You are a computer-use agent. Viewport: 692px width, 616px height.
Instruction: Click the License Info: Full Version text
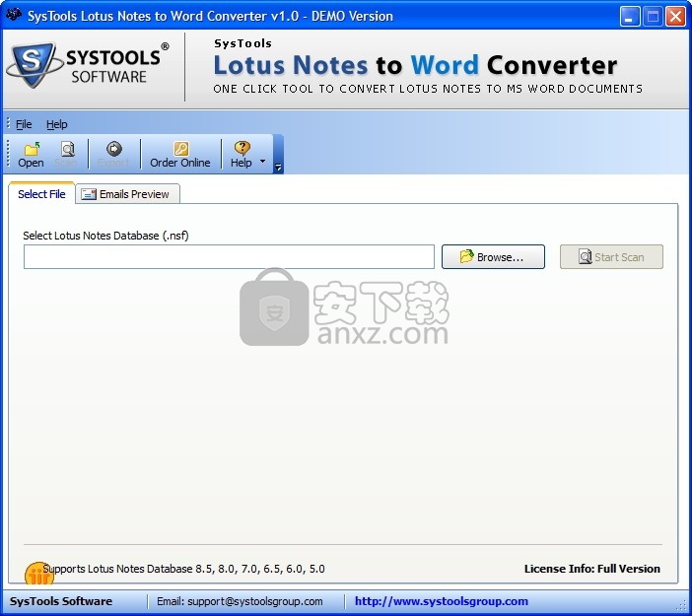point(591,569)
